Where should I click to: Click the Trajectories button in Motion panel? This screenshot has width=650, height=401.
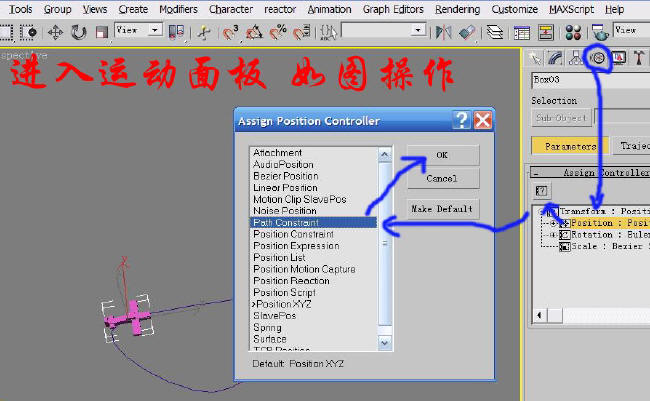[x=631, y=146]
